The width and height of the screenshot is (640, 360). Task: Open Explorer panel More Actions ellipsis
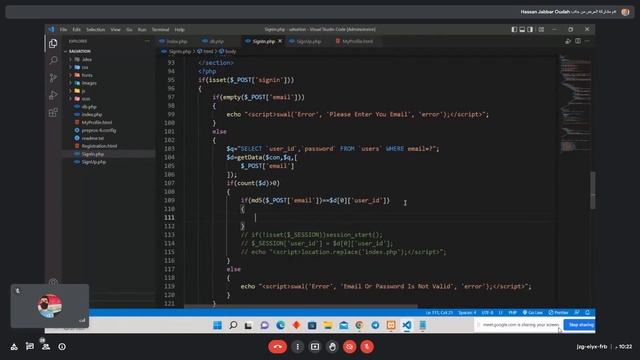(x=147, y=41)
